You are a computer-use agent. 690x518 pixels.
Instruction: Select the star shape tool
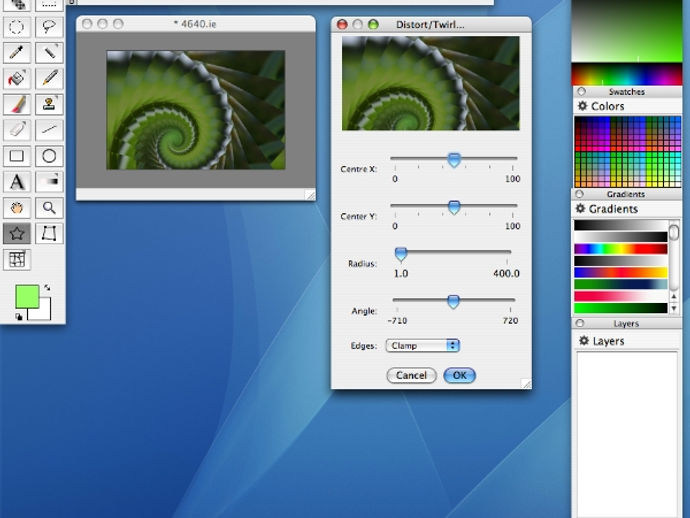click(x=17, y=233)
